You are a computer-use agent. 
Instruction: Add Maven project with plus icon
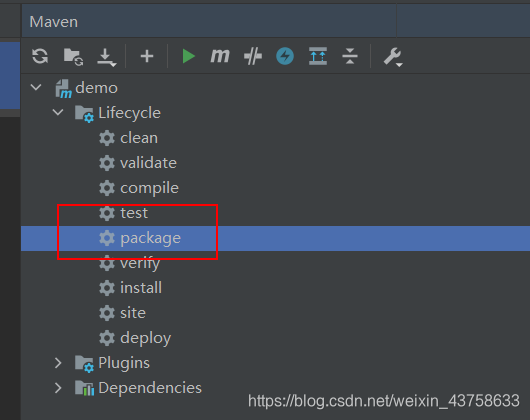point(147,56)
